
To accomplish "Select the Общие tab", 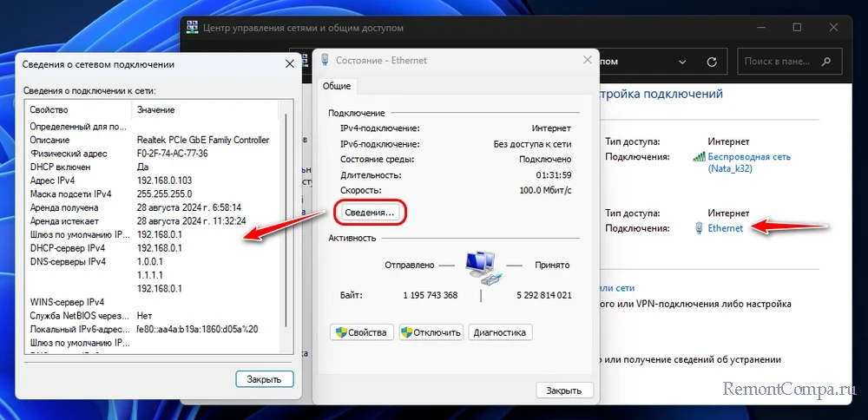I will pyautogui.click(x=337, y=86).
